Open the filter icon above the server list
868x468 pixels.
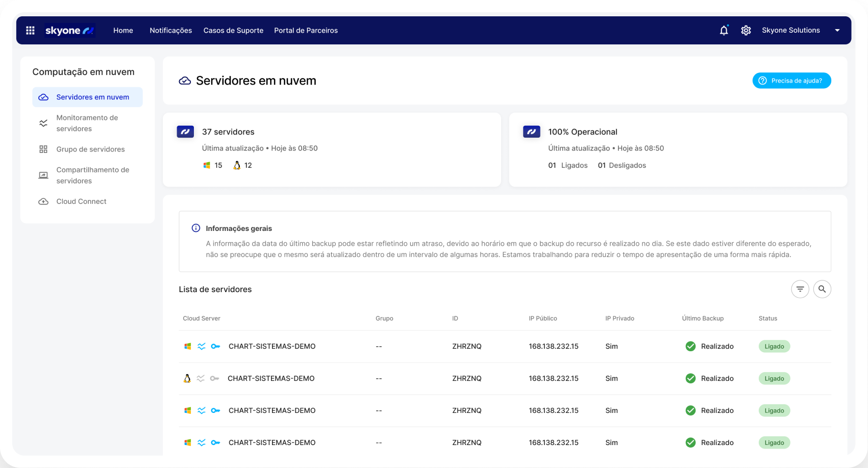click(x=800, y=289)
